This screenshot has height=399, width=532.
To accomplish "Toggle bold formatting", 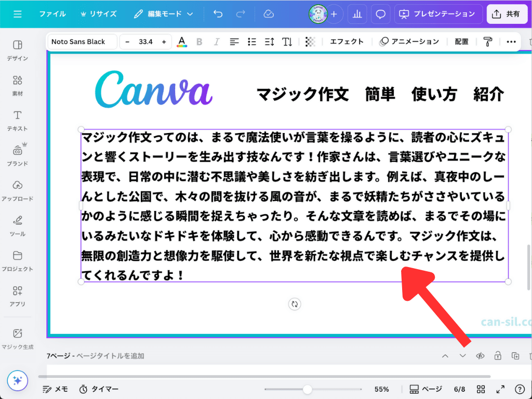I will click(x=199, y=42).
